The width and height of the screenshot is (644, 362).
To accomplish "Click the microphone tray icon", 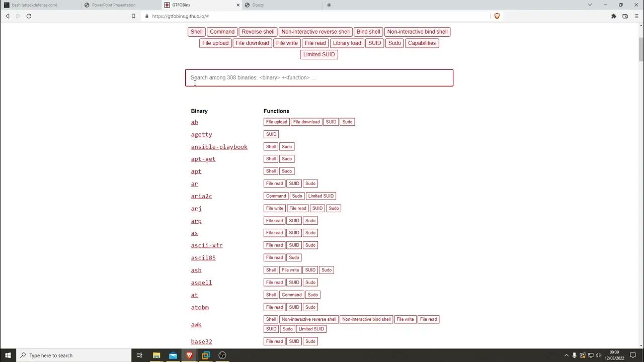I will (x=574, y=355).
